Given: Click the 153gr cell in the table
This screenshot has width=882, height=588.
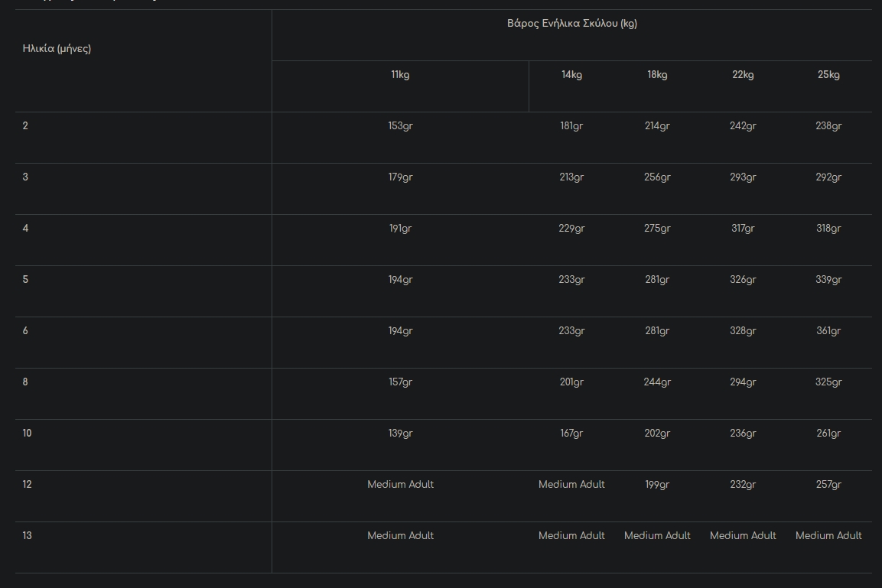Looking at the screenshot, I should click(x=400, y=126).
